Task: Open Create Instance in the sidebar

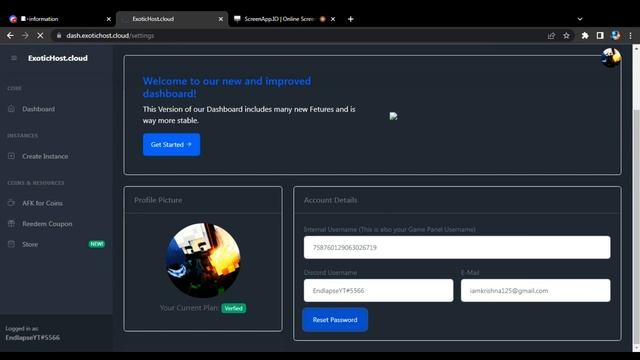Action: (x=45, y=156)
